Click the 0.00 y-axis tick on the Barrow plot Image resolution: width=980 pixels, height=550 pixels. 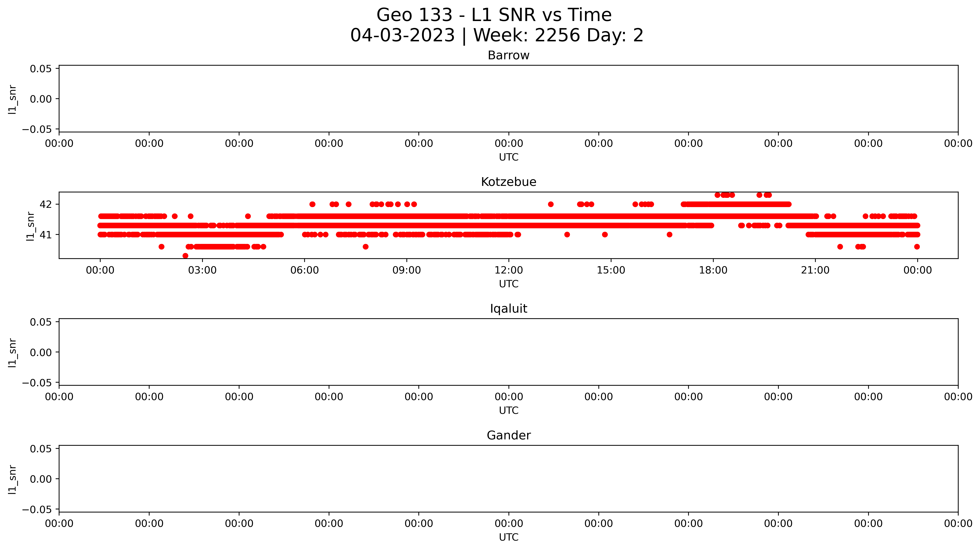(41, 99)
